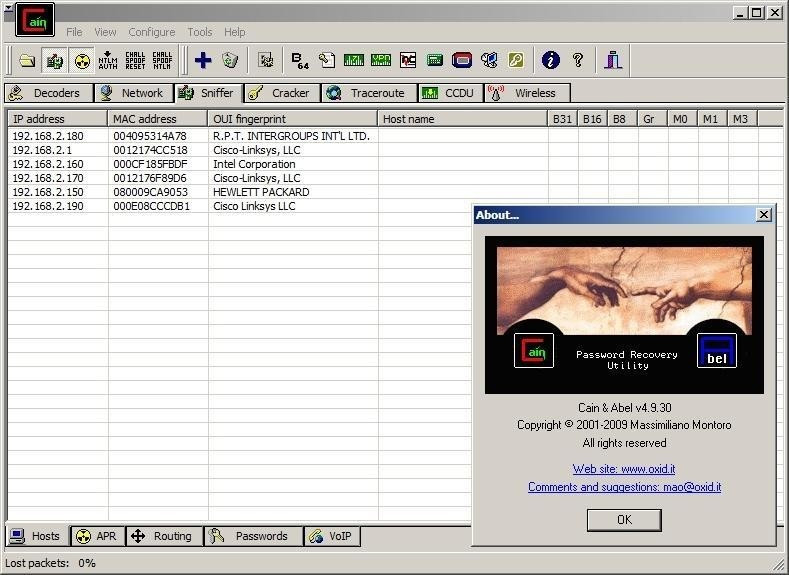The height and width of the screenshot is (575, 789).
Task: Open the APR bottom tab
Action: click(97, 536)
